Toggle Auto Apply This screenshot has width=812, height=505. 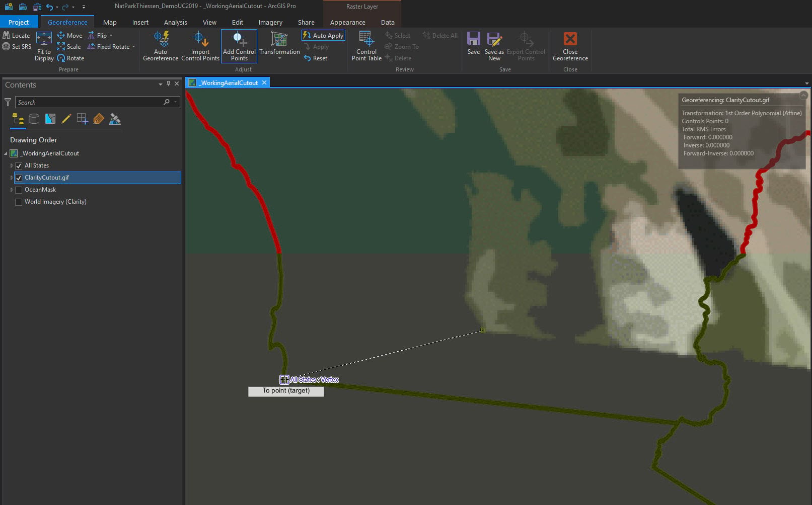point(323,35)
